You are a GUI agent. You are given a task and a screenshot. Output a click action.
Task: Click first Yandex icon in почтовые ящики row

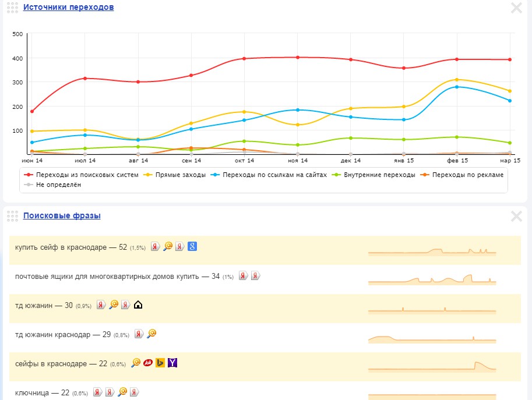(243, 275)
